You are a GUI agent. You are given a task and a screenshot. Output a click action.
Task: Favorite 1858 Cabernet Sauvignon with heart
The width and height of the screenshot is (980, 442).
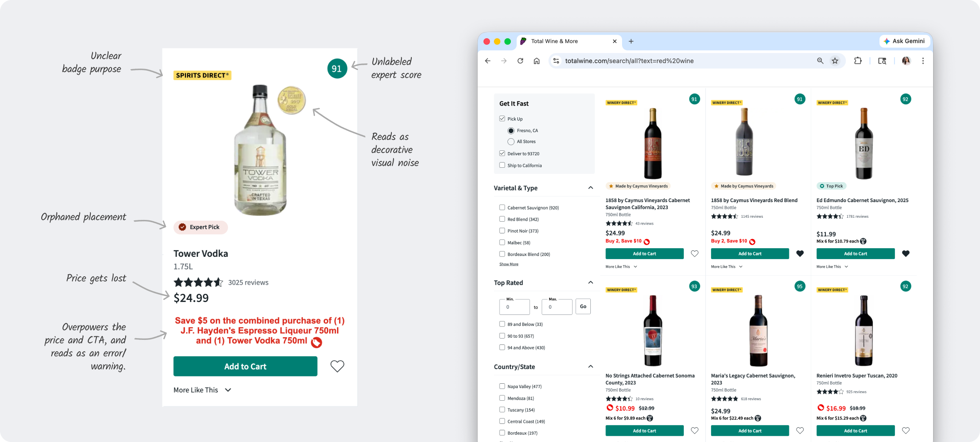(695, 254)
